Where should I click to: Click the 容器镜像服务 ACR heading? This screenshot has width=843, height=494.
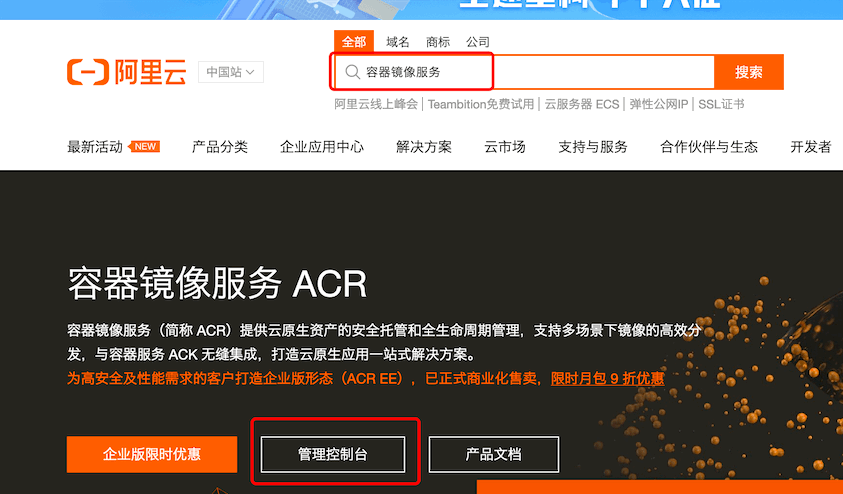click(217, 283)
